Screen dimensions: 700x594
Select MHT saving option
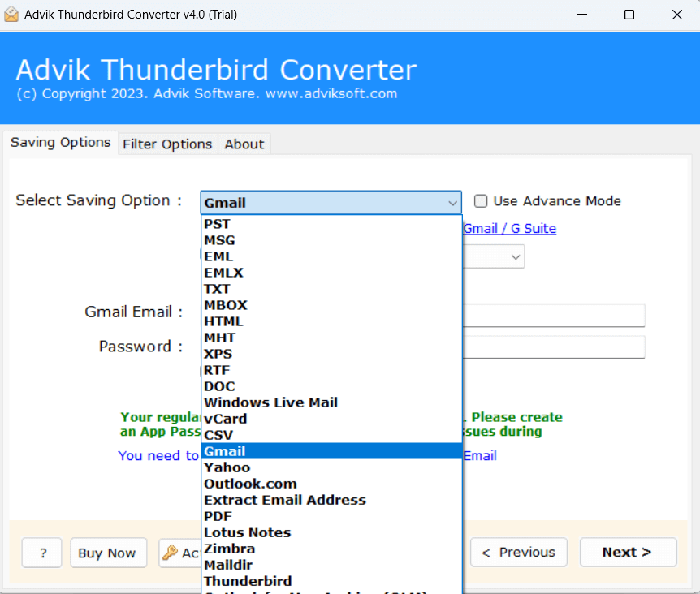pos(331,338)
